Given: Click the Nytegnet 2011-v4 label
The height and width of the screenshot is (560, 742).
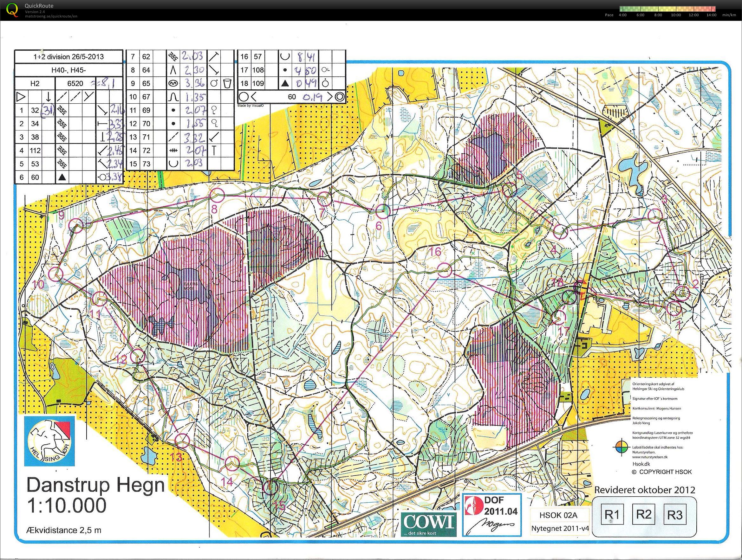Looking at the screenshot, I should coord(560,529).
